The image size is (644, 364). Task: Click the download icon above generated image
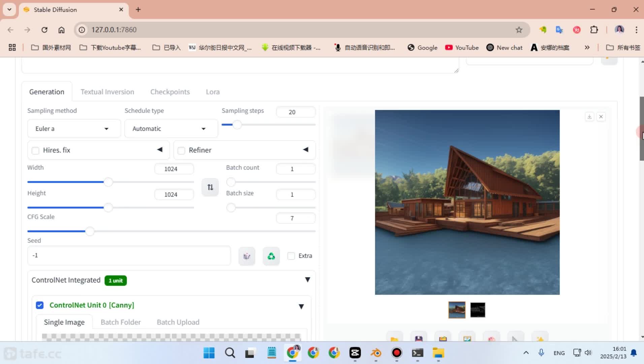[x=589, y=117]
